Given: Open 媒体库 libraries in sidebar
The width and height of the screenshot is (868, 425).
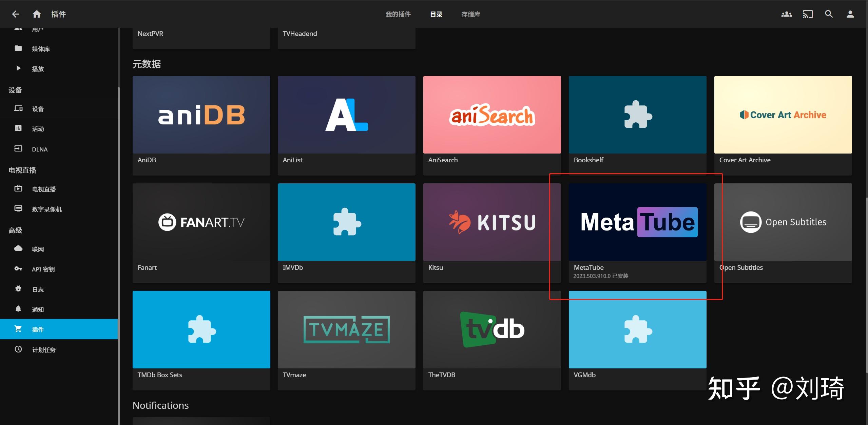Looking at the screenshot, I should click(x=41, y=49).
